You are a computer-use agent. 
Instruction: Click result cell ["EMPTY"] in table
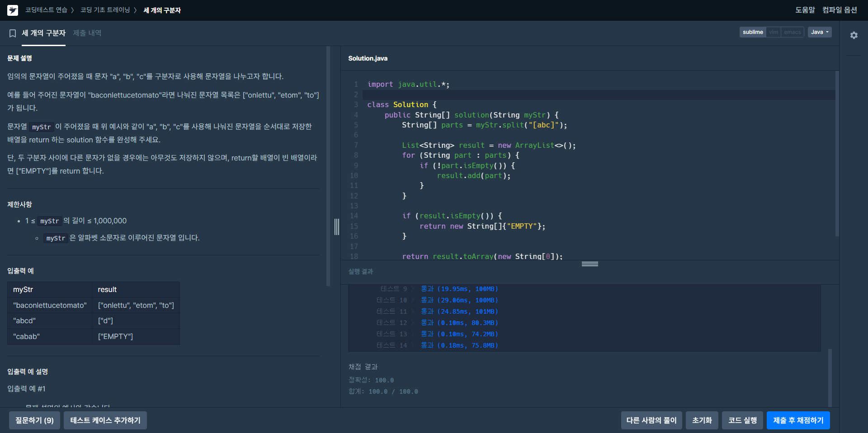click(136, 336)
